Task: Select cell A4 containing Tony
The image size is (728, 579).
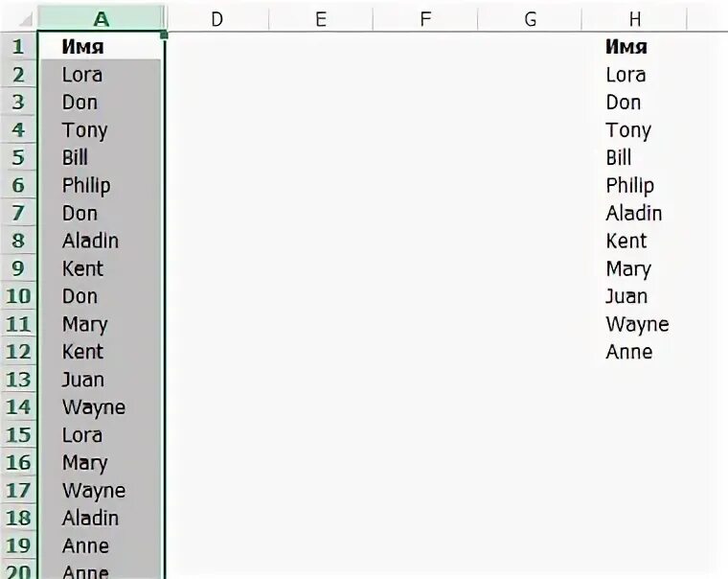Action: pos(101,129)
